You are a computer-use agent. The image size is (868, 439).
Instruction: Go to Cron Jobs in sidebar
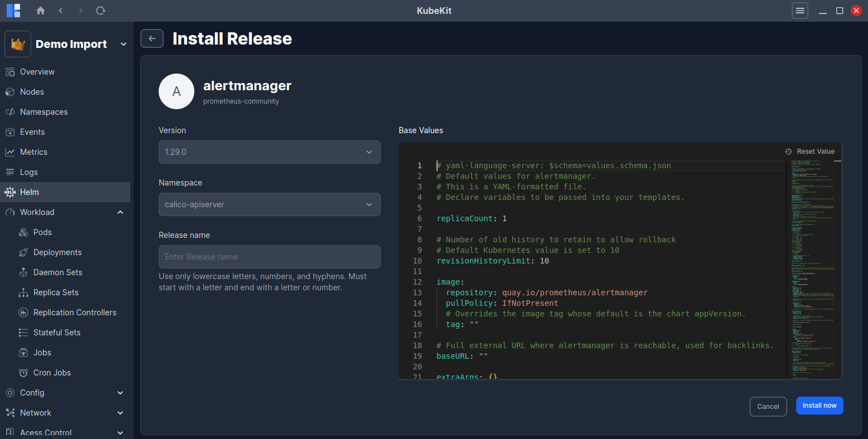[x=52, y=373]
